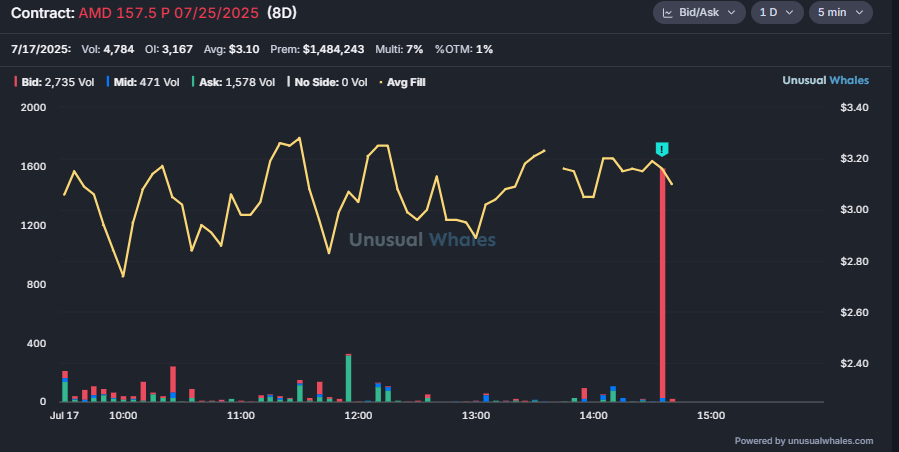
Task: Click the OI: 3,167 statistic
Action: 169,49
